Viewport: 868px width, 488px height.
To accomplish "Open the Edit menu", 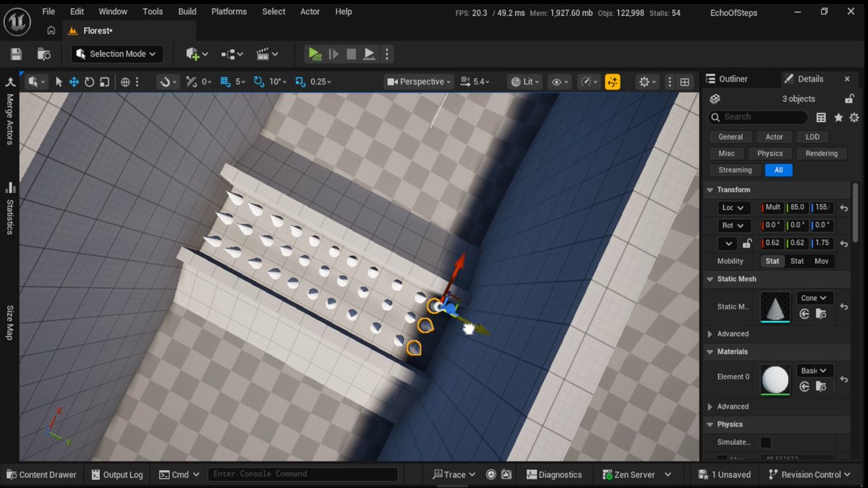I will [77, 12].
